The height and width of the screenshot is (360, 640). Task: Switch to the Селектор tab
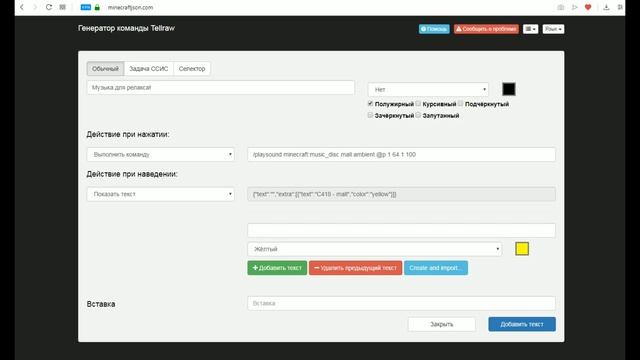coord(192,69)
